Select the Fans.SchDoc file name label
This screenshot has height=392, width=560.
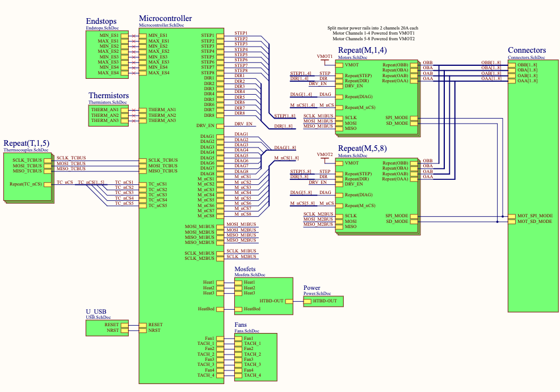249,331
